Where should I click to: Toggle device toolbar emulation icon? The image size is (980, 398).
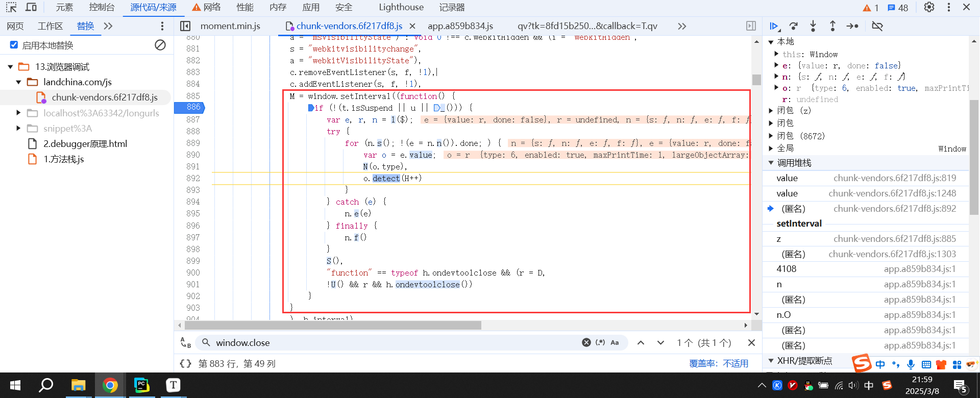point(31,7)
